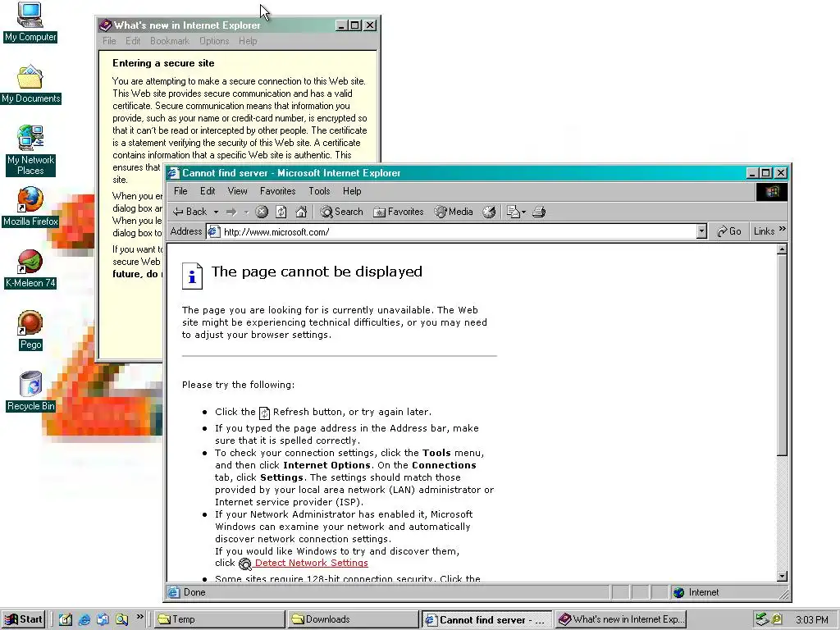840x630 pixels.
Task: Switch to the Temp taskbar button
Action: [x=220, y=619]
